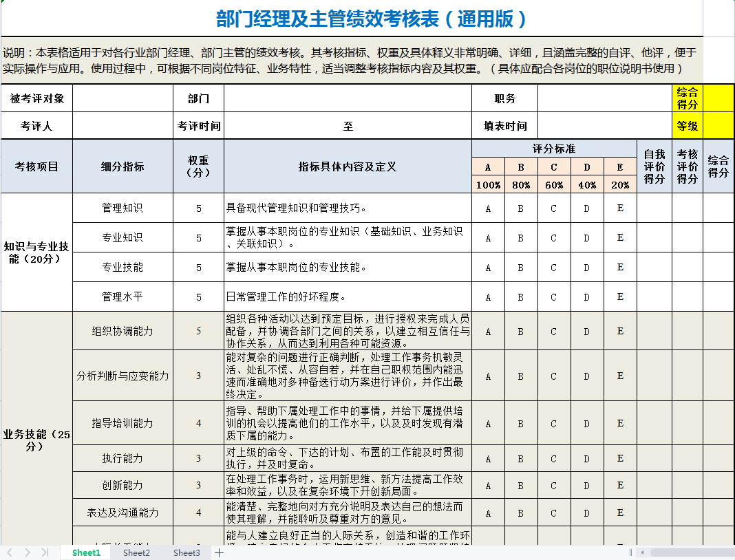735x560 pixels.
Task: Click the 20% cell under grade E
Action: click(620, 184)
